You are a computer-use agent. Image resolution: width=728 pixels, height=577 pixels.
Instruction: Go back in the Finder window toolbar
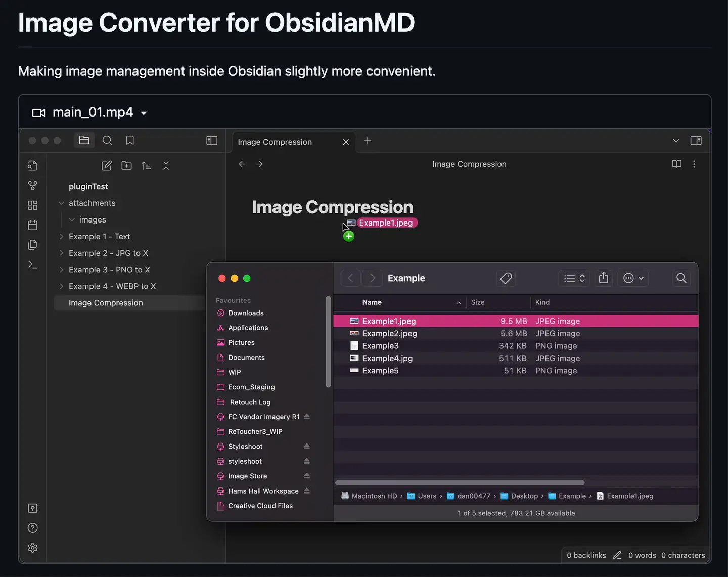point(350,278)
